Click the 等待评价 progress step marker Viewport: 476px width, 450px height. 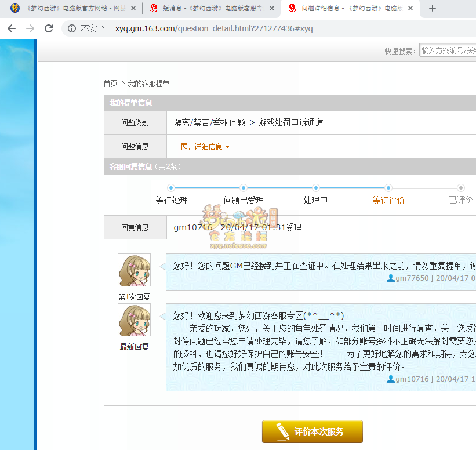pyautogui.click(x=388, y=188)
